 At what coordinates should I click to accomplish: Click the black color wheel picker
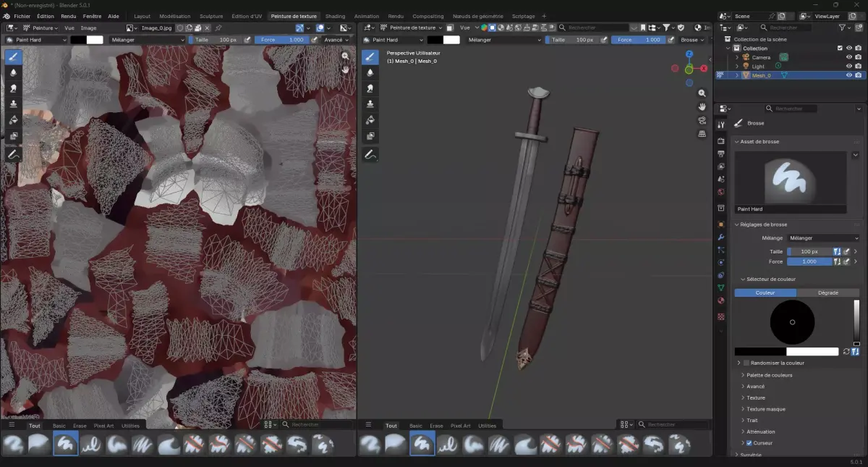(x=792, y=322)
